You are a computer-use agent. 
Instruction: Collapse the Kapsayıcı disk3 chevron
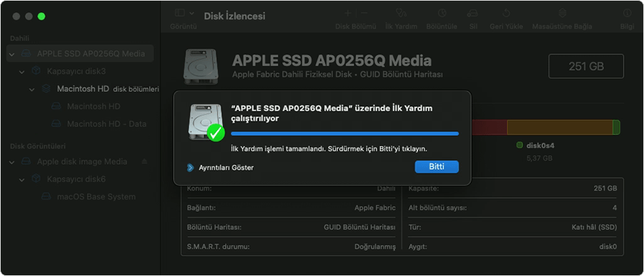click(x=22, y=72)
